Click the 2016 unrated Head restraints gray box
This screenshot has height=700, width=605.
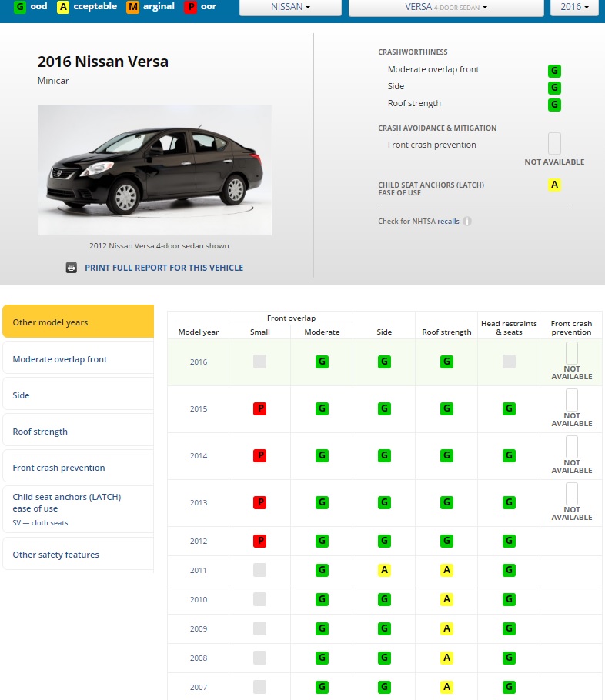(x=509, y=362)
